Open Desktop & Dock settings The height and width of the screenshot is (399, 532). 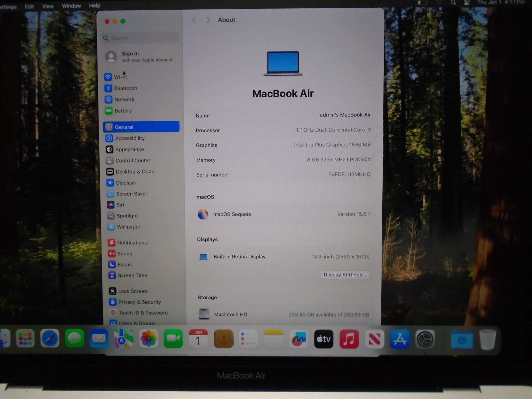click(130, 172)
